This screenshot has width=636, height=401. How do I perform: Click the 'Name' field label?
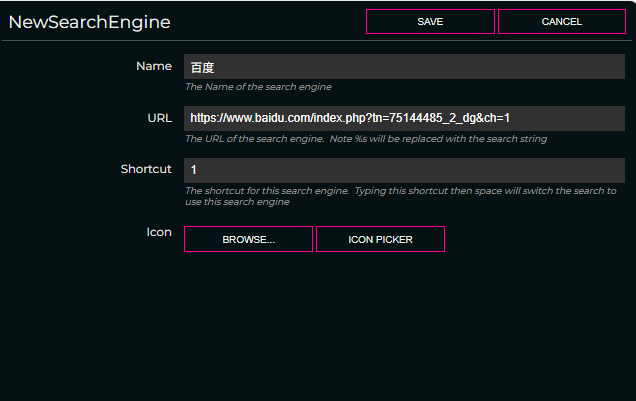(x=153, y=66)
